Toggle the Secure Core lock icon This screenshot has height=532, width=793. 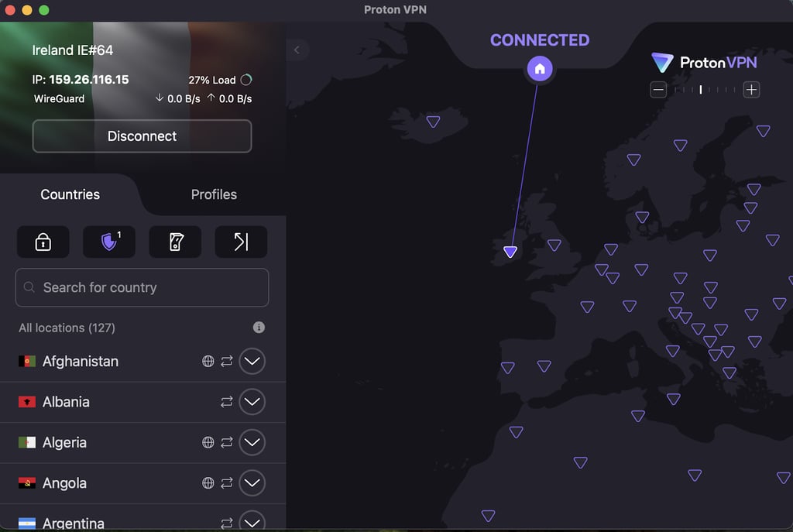coord(43,242)
